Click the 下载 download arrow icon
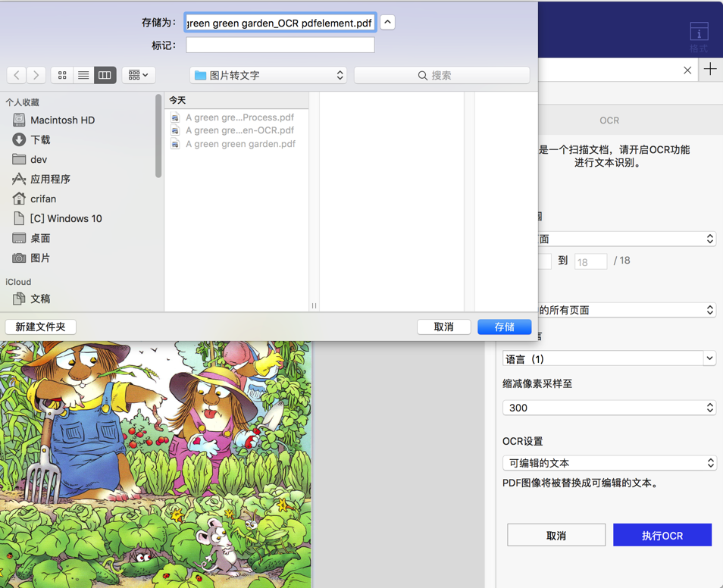 tap(19, 139)
